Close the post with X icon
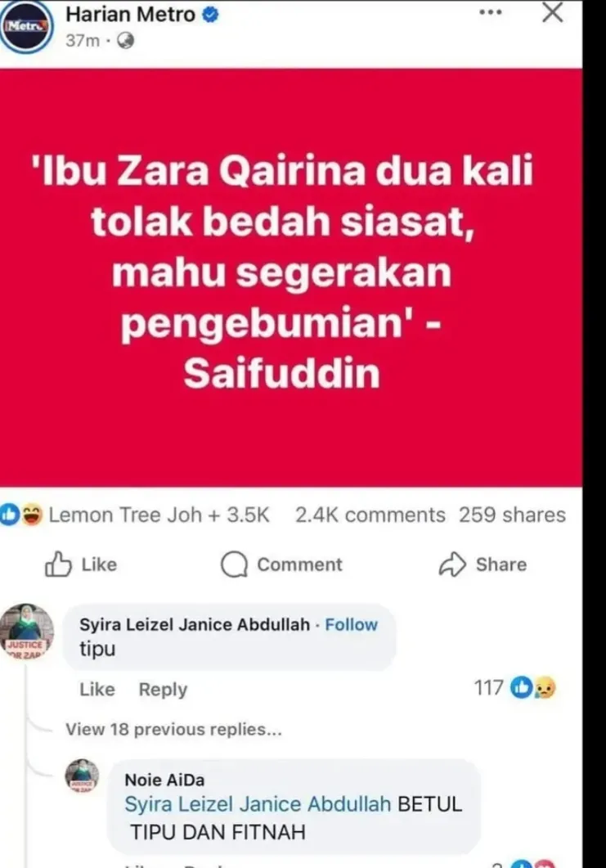Viewport: 606px width, 868px height. coord(552,11)
